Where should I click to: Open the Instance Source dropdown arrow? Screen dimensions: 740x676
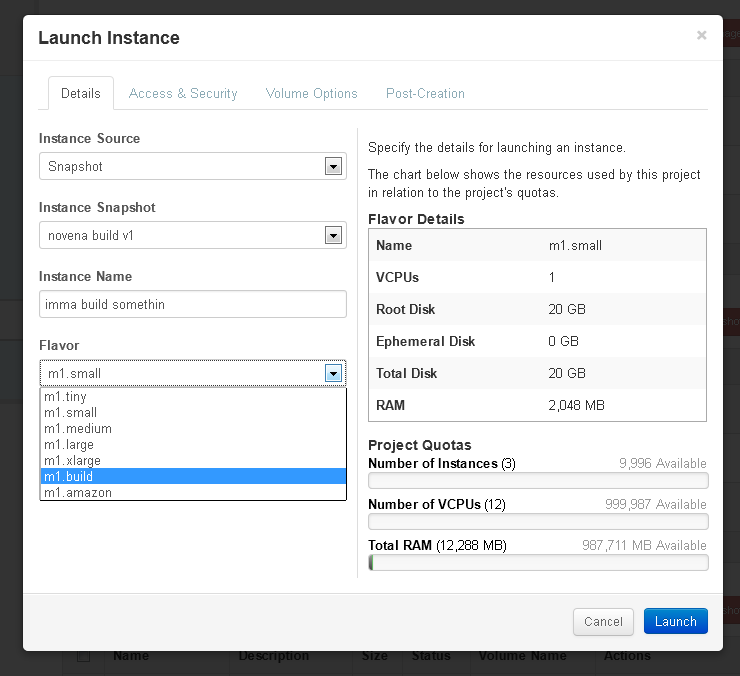[333, 166]
